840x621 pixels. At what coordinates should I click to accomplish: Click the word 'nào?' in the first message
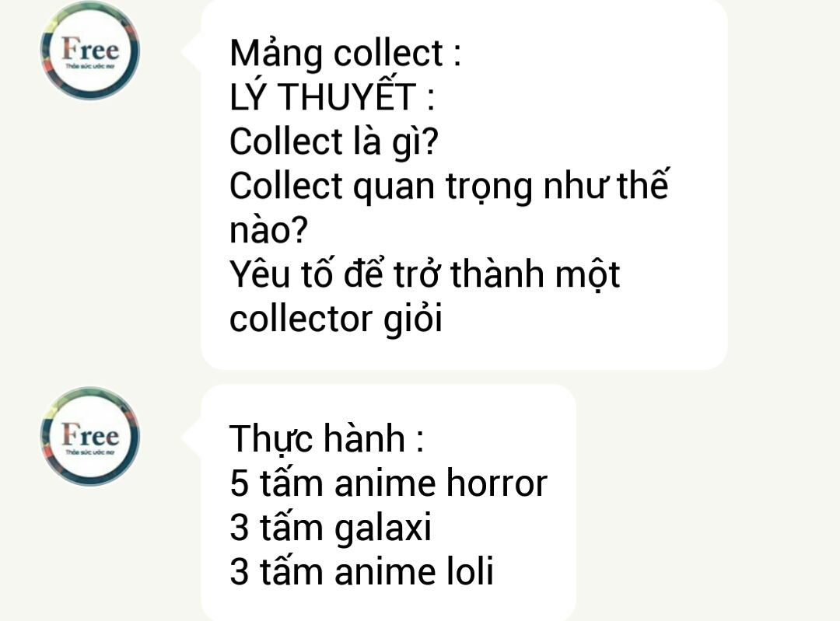point(268,230)
